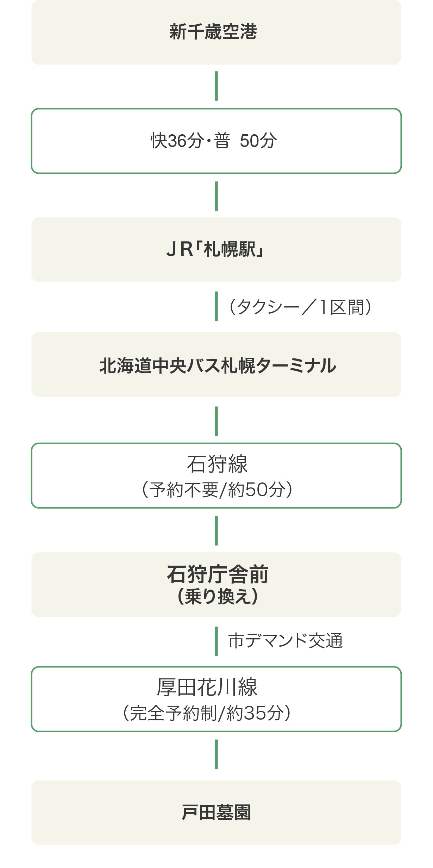The height and width of the screenshot is (868, 433).
Task: Click the 戸田墓園 destination box
Action: point(216,813)
